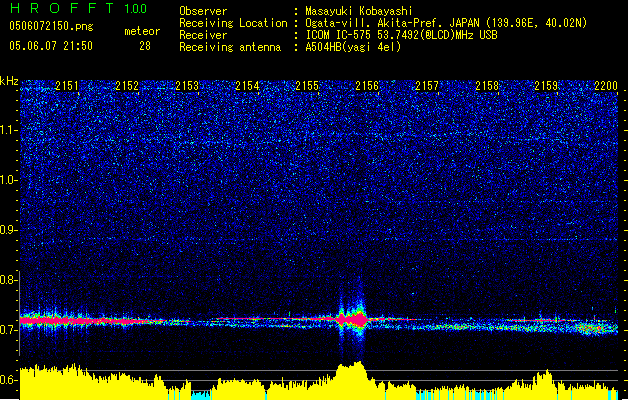Click the Ogata-vill. Akita-Pref. JAPAN location text
Screen dimensions: 629x400
[446, 23]
